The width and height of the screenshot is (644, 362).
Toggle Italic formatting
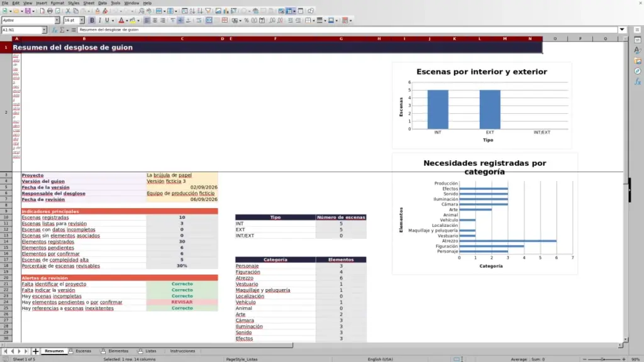pos(100,20)
